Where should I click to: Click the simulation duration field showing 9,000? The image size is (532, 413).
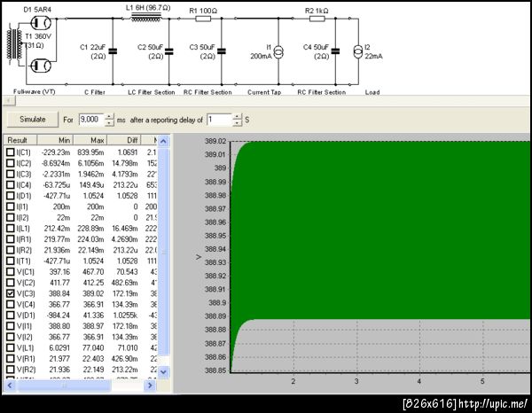click(x=91, y=120)
